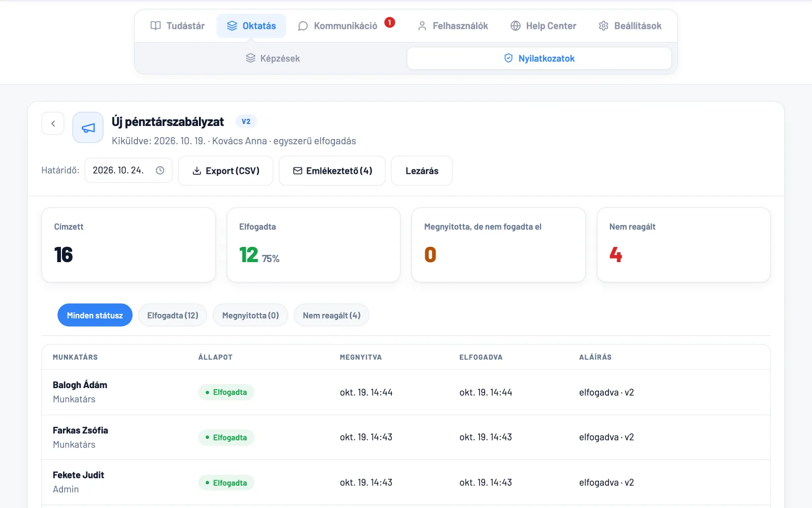Click the MUNKATÁRS column header
The height and width of the screenshot is (508, 812).
(75, 357)
